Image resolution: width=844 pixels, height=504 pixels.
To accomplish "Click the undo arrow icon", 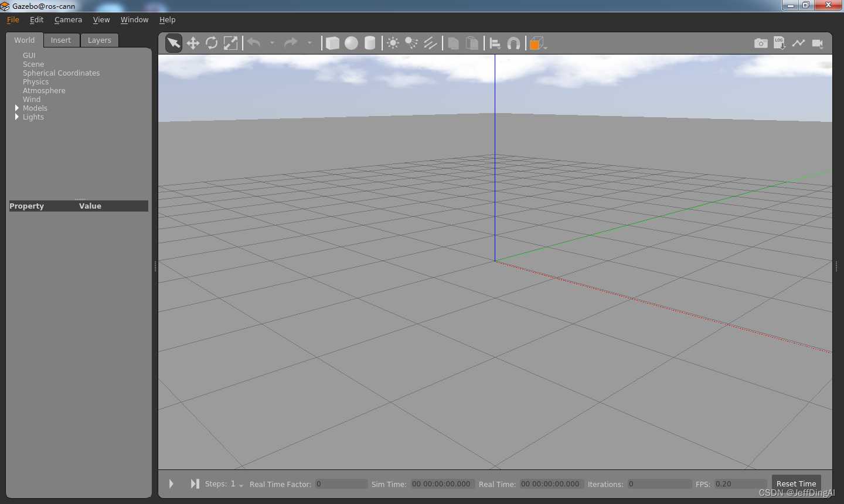I will click(254, 43).
